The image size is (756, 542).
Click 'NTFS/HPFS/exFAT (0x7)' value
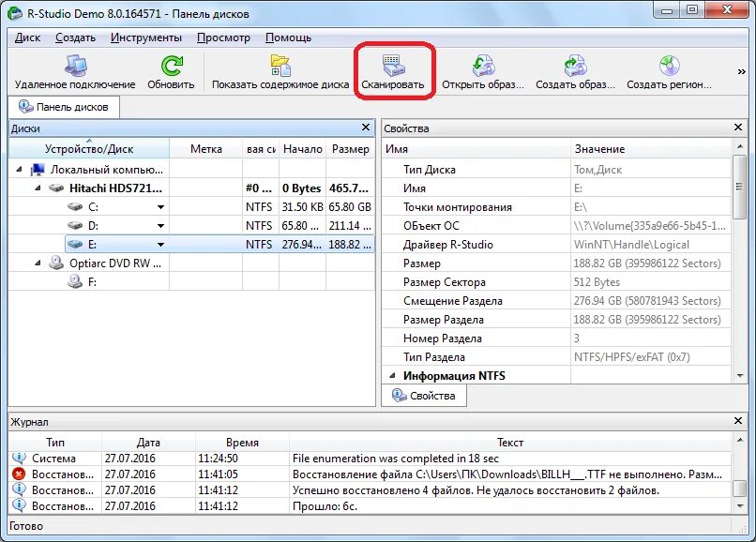point(631,357)
